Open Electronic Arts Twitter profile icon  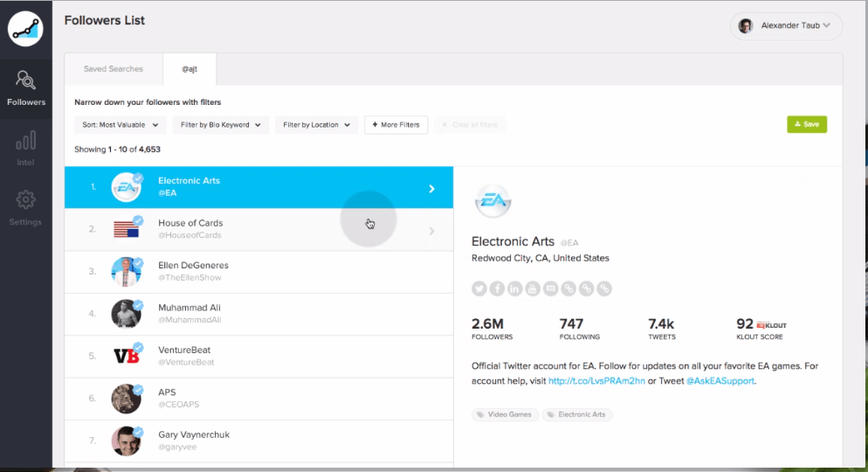pyautogui.click(x=479, y=288)
